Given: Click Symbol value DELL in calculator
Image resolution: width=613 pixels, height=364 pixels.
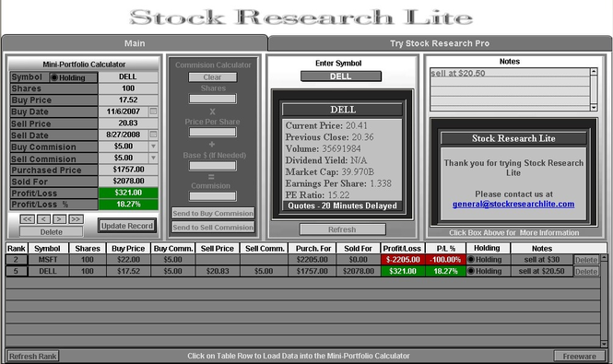Looking at the screenshot, I should pyautogui.click(x=128, y=76).
